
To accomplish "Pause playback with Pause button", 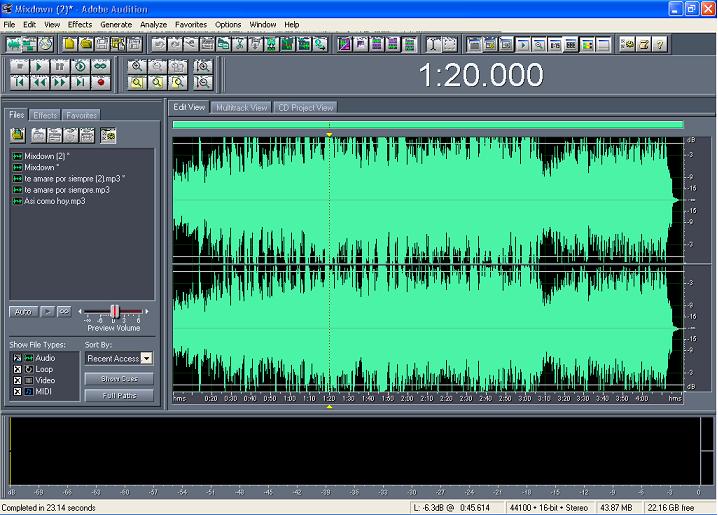I will tap(60, 66).
